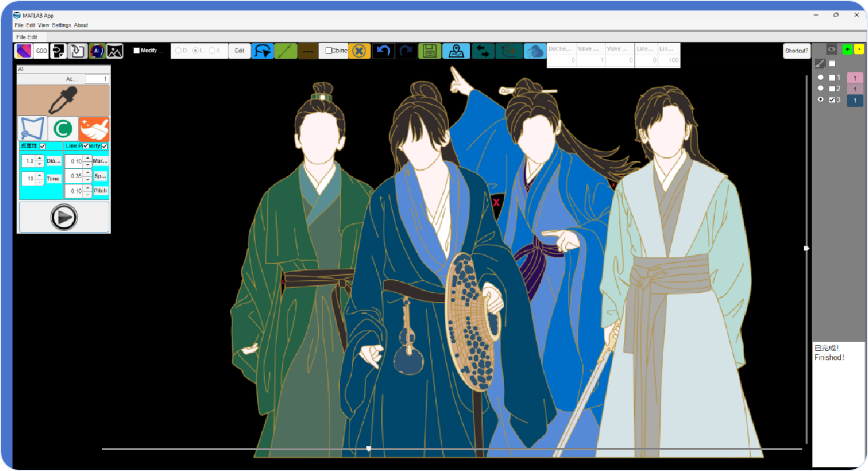The height and width of the screenshot is (471, 868).
Task: Check the checkbox for layer 2
Action: click(x=832, y=89)
